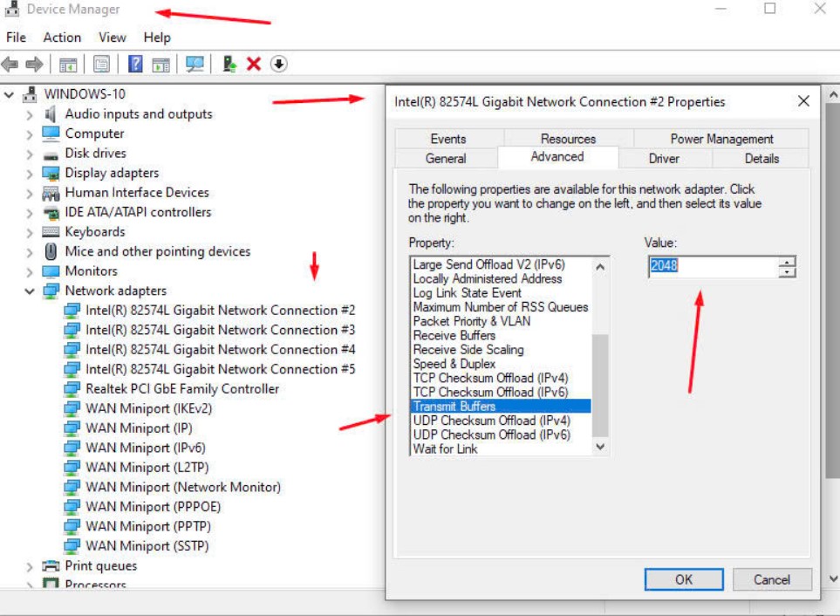Viewport: 840px width, 616px height.
Task: Click the Network adapters category icon
Action: 51,291
